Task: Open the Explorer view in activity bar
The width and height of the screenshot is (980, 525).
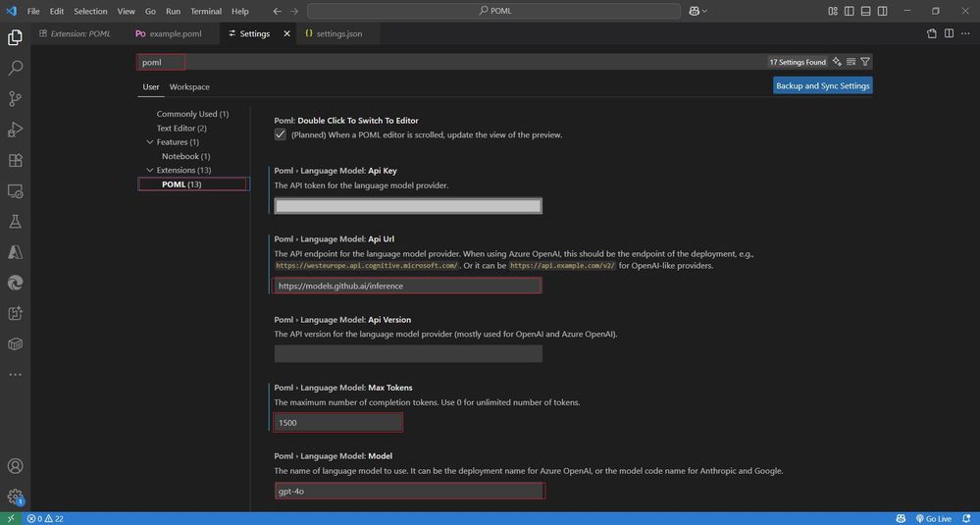Action: pyautogui.click(x=15, y=37)
